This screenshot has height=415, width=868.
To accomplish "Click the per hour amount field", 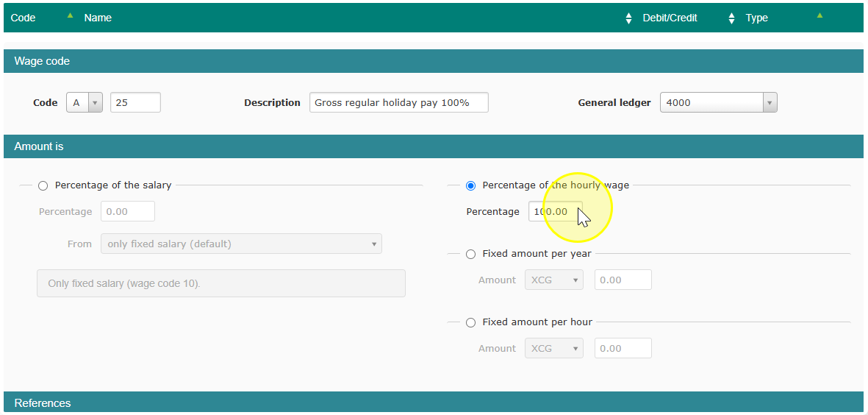I will (x=623, y=349).
